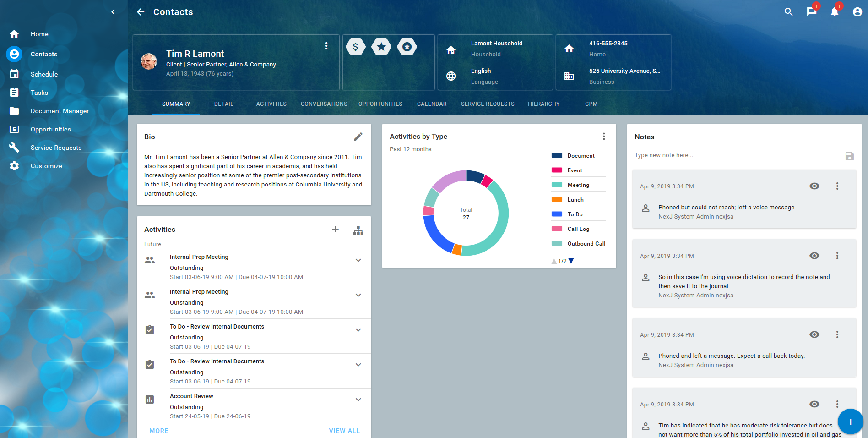Viewport: 868px width, 438px height.
Task: Switch to the Opportunities tab
Action: 380,104
